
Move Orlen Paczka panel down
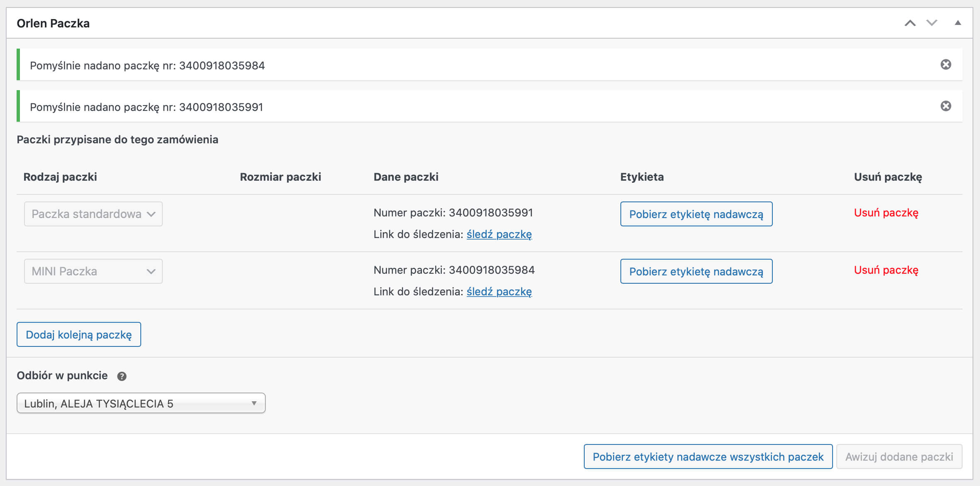[x=932, y=23]
